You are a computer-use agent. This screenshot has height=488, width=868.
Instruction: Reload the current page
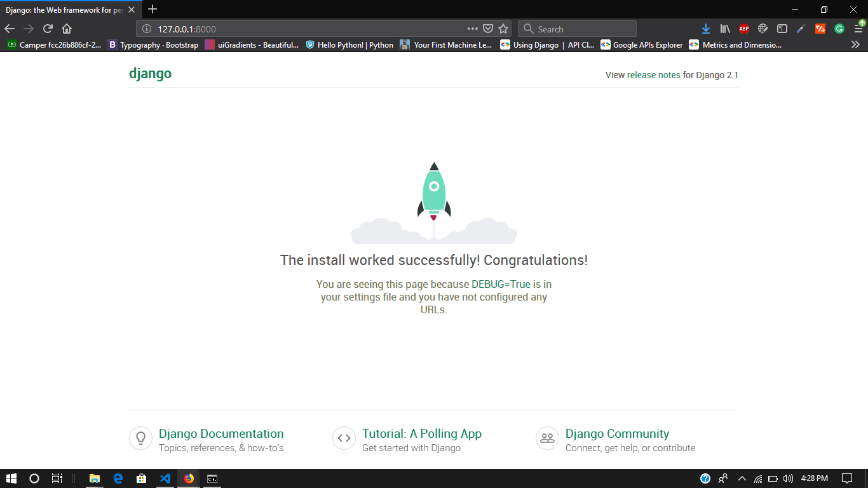click(x=48, y=29)
